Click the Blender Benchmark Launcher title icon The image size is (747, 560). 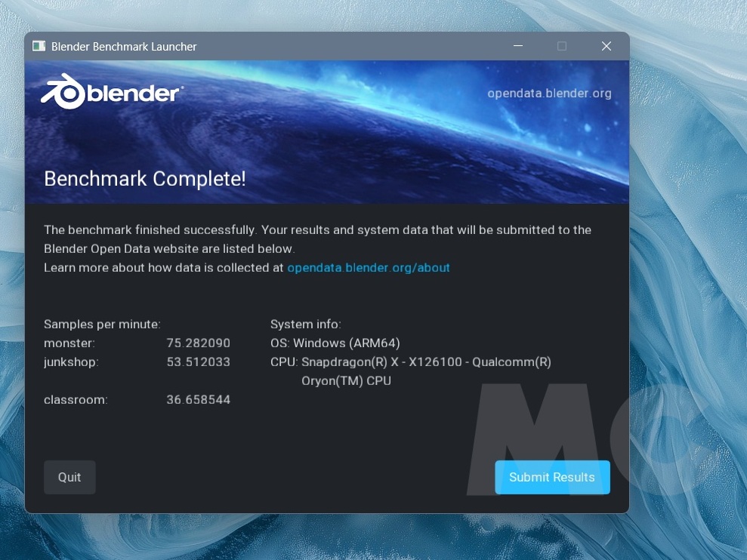pyautogui.click(x=39, y=46)
